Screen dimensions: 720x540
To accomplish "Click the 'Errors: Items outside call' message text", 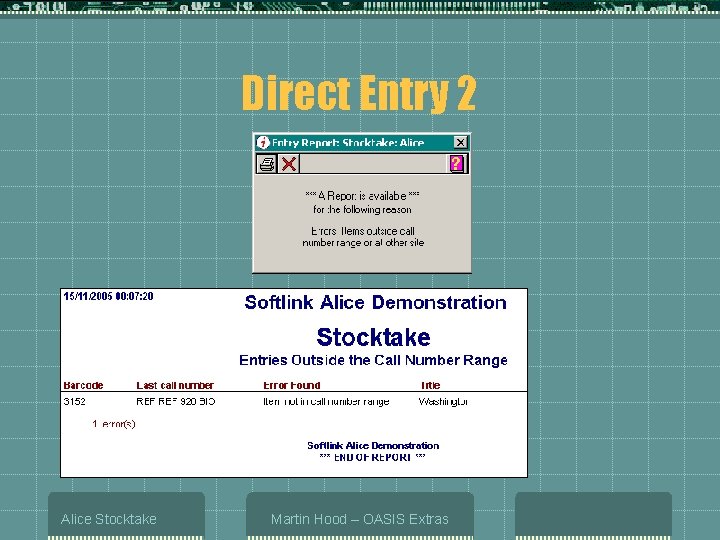I will point(363,237).
